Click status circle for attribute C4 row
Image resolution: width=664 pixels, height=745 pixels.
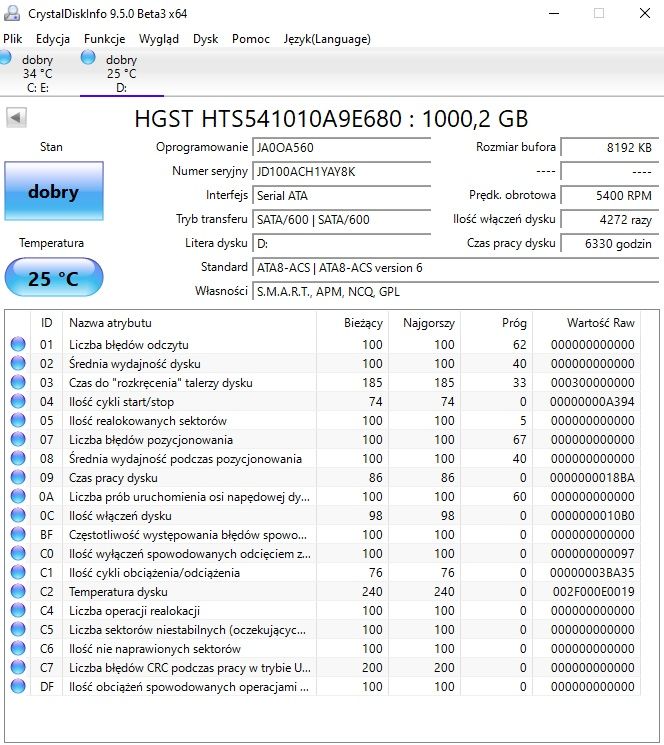(18, 610)
